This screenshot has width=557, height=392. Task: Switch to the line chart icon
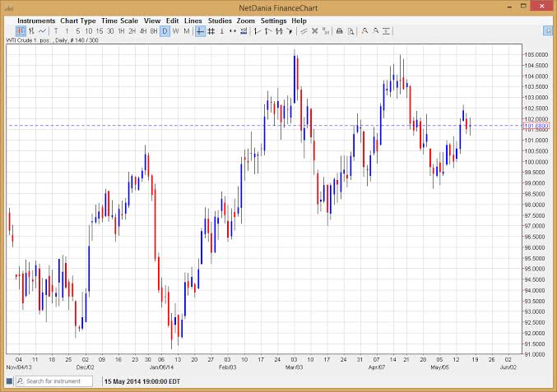point(43,31)
